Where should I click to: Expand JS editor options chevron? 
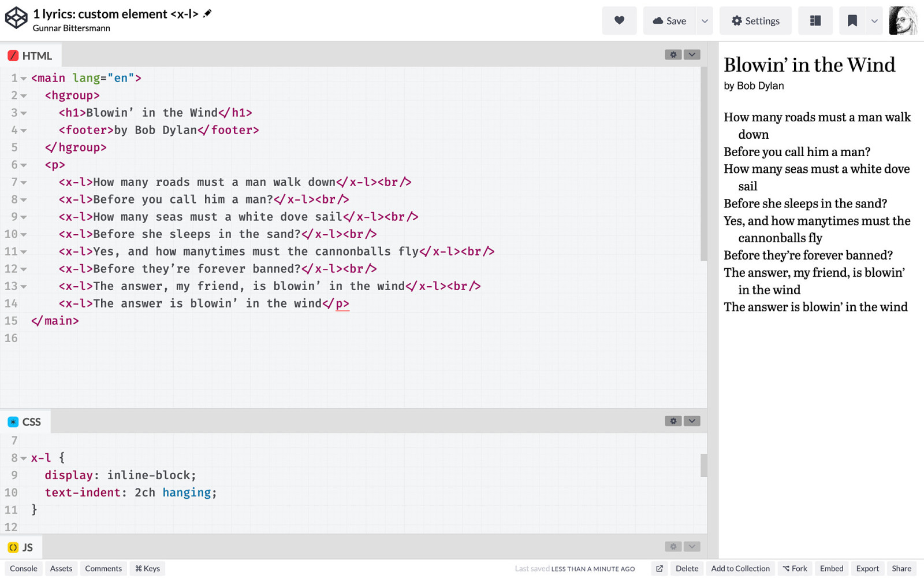(x=692, y=546)
